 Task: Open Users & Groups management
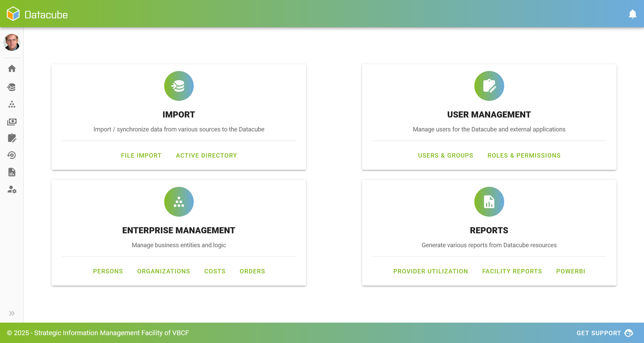445,156
